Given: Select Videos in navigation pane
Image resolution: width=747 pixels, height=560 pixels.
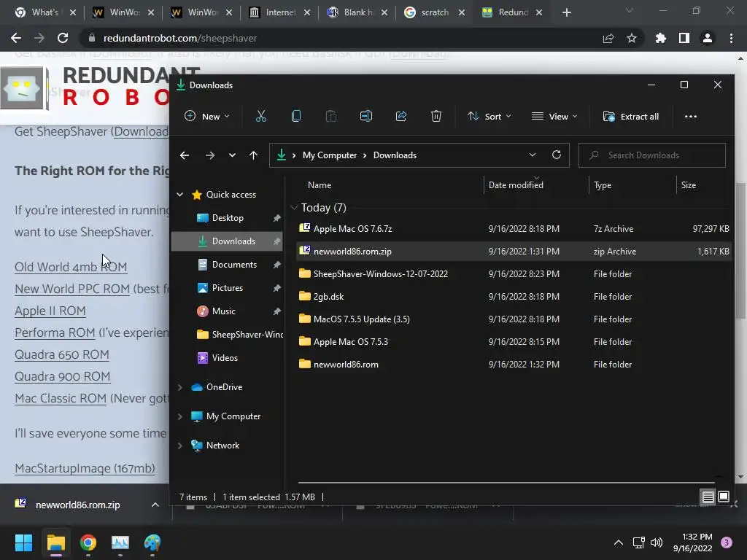Looking at the screenshot, I should [x=225, y=358].
